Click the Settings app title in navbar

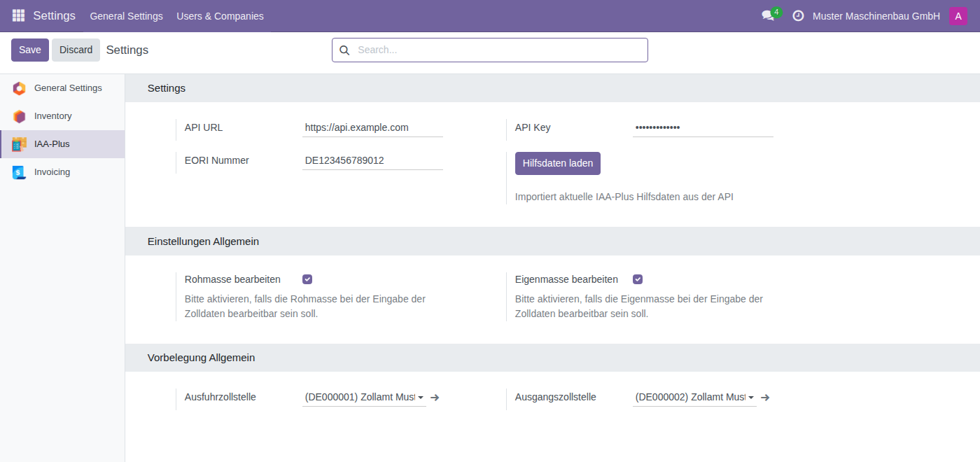click(55, 15)
